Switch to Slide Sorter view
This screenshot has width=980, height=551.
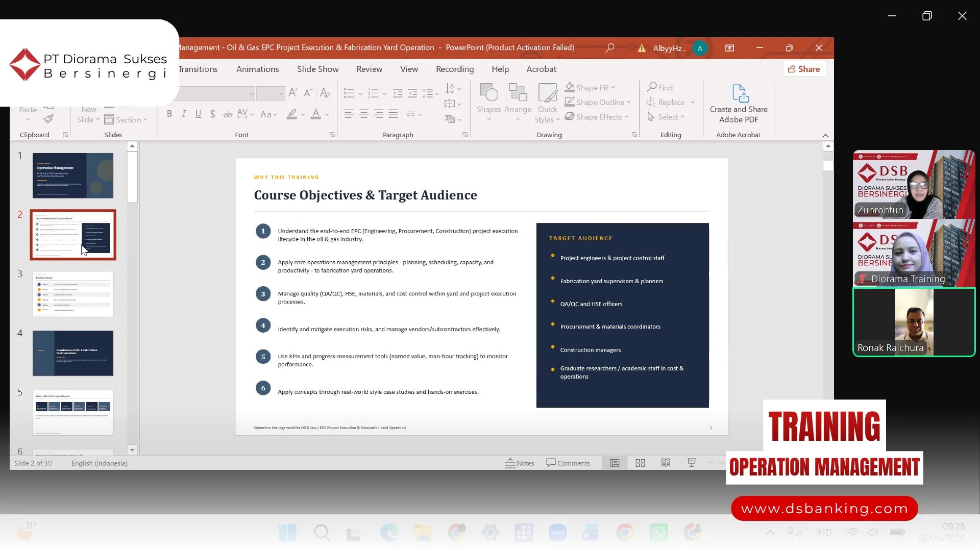pyautogui.click(x=640, y=463)
